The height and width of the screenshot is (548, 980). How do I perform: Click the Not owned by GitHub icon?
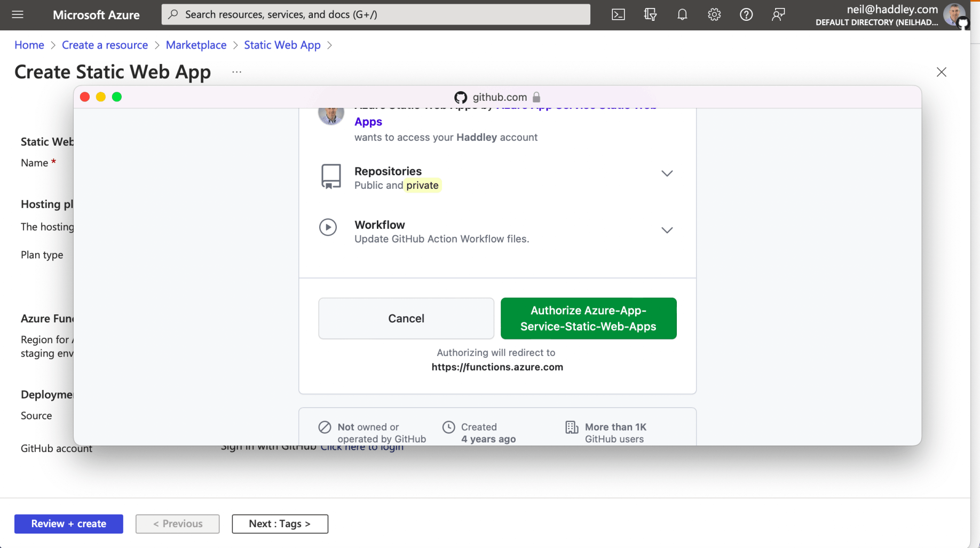[325, 427]
